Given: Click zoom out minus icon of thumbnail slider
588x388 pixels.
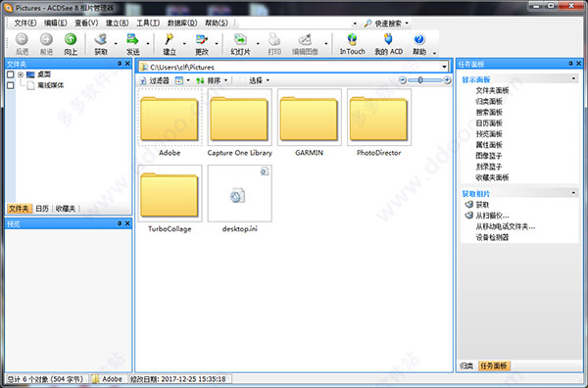Looking at the screenshot, I should click(403, 79).
